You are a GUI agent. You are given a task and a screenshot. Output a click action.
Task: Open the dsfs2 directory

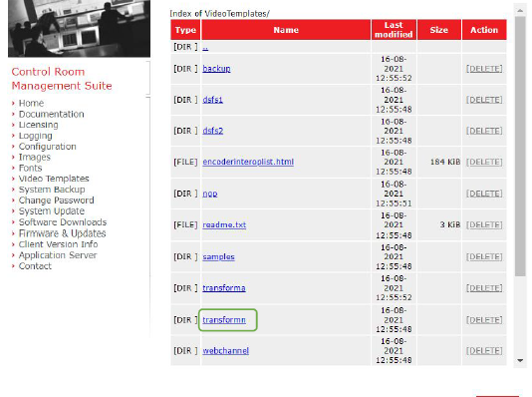point(213,131)
